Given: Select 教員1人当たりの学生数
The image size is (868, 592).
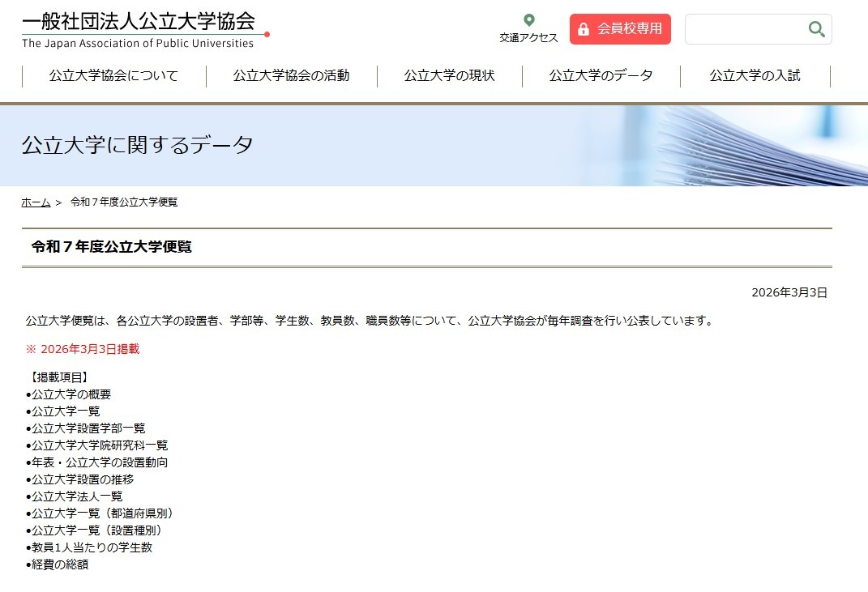Looking at the screenshot, I should [90, 547].
